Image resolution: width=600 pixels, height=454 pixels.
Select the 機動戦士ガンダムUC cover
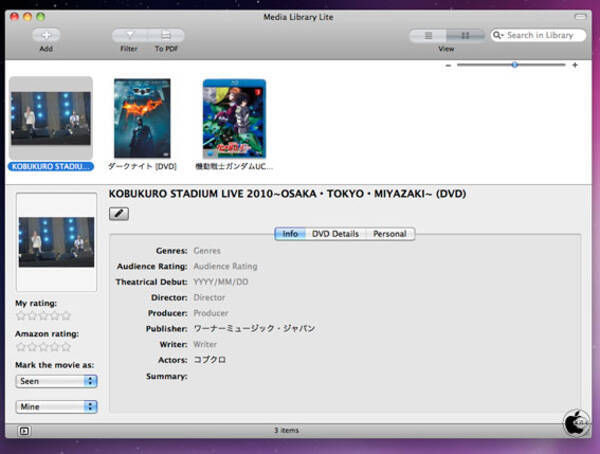coord(234,118)
